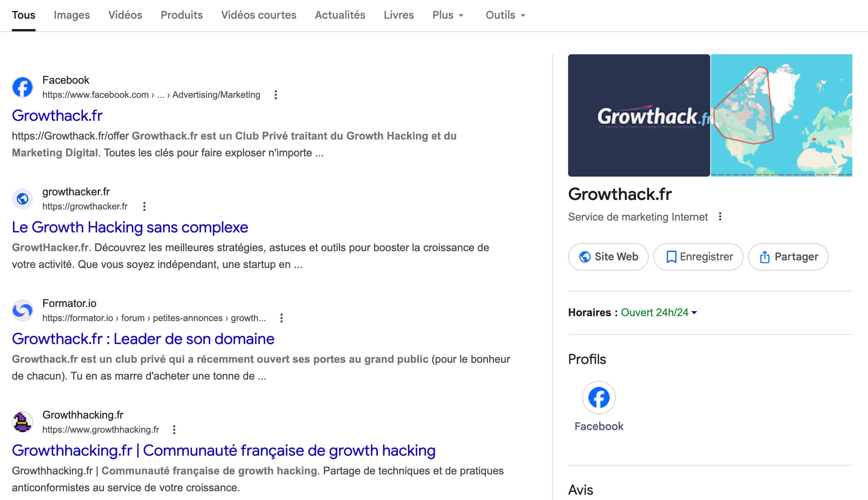Open the Livres tab
868x500 pixels.
tap(399, 15)
